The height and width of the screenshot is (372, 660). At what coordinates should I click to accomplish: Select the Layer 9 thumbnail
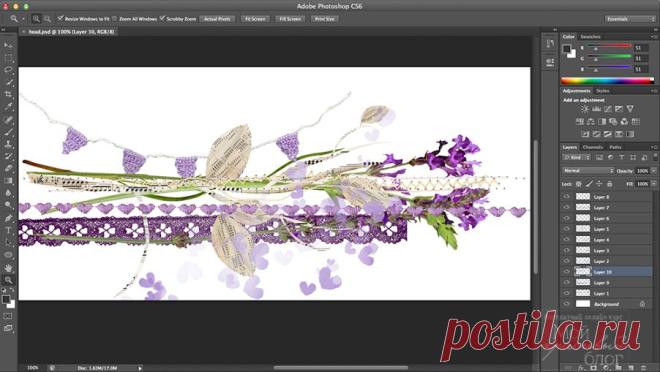(583, 282)
